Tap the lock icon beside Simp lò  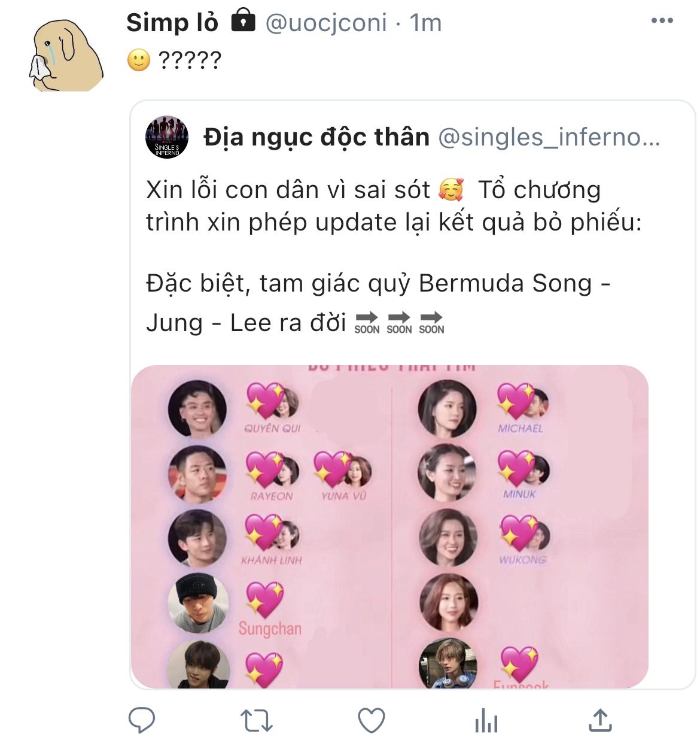click(242, 21)
